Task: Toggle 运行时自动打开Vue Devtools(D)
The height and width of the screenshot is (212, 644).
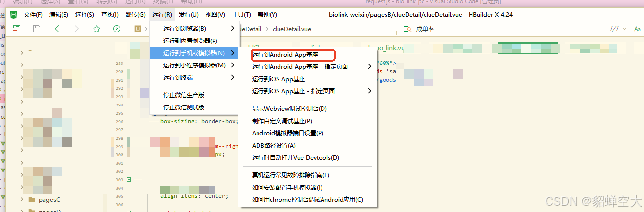Action: [x=307, y=157]
